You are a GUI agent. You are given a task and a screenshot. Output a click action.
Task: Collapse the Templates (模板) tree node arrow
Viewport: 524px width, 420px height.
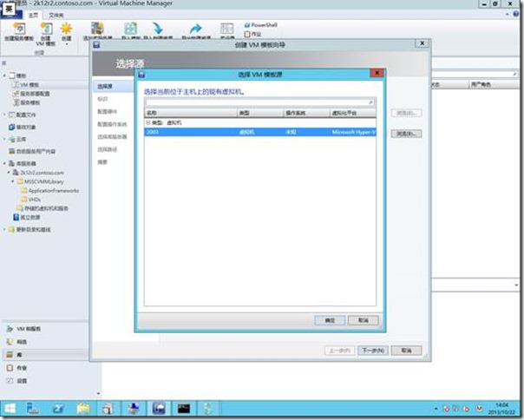pos(4,75)
